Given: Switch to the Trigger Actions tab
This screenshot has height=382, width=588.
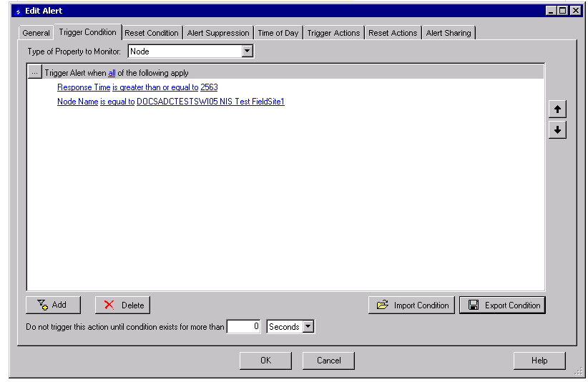Looking at the screenshot, I should (333, 33).
